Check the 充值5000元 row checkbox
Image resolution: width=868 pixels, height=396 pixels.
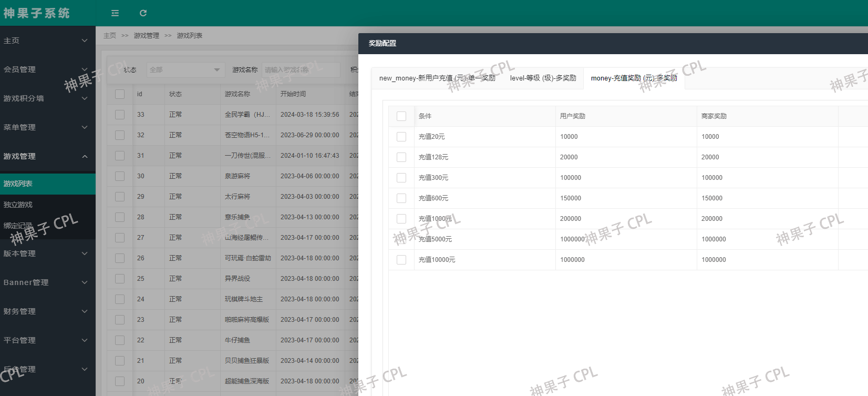[x=401, y=239]
